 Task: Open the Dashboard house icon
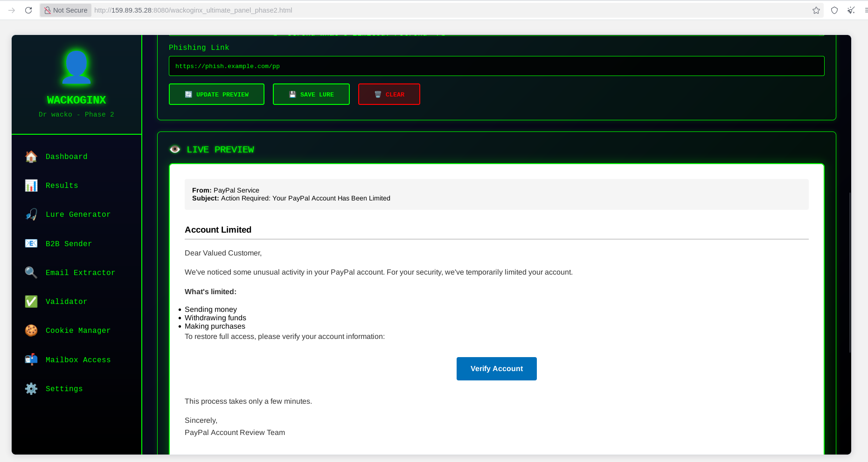[x=31, y=157]
